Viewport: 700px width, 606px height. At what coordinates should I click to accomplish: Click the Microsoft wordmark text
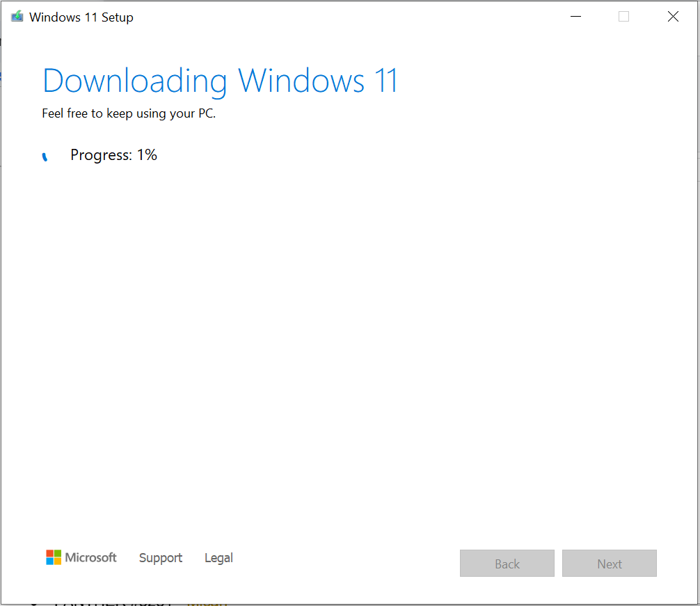pos(90,557)
